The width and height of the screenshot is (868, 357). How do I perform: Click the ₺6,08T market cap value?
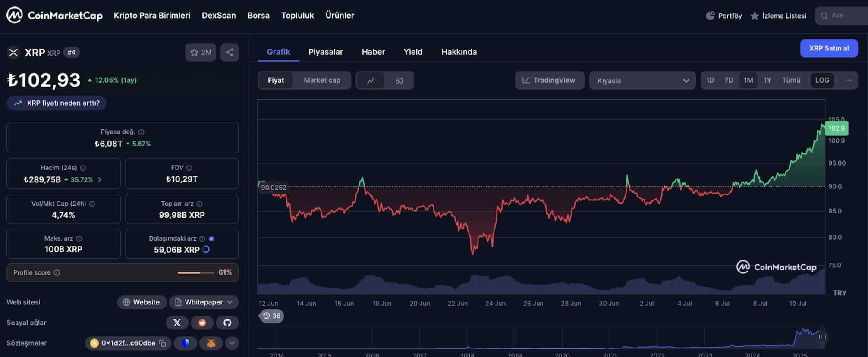(109, 144)
